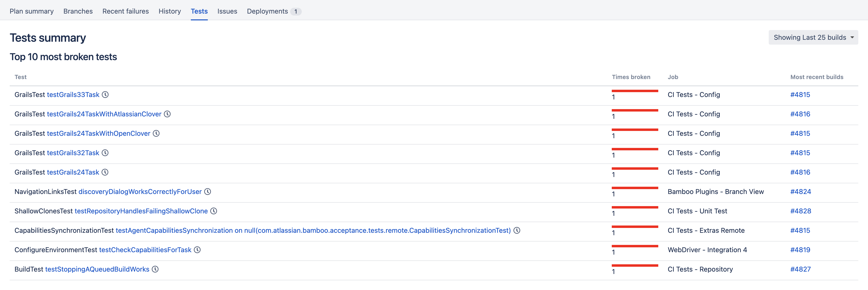868x290 pixels.
Task: Click history icon after testStoppingAQueuedBuildWorks
Action: (x=155, y=269)
